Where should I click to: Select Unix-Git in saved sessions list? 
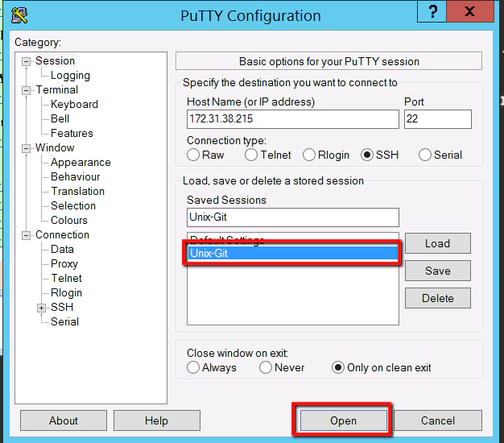coord(293,254)
